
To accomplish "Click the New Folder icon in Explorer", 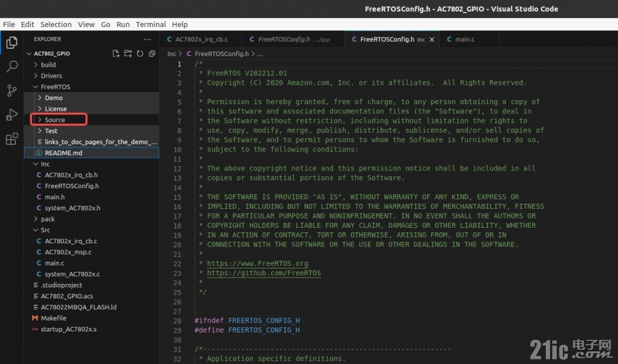I will [x=128, y=54].
